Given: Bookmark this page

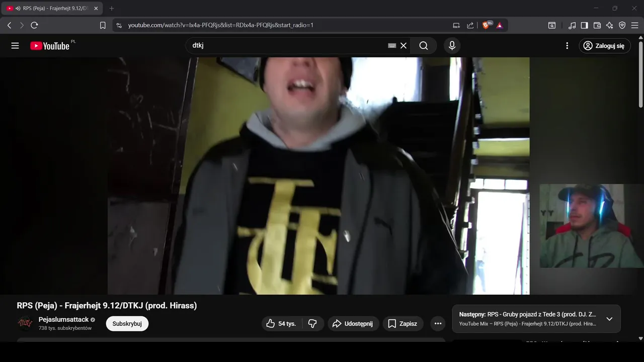Looking at the screenshot, I should [x=103, y=25].
